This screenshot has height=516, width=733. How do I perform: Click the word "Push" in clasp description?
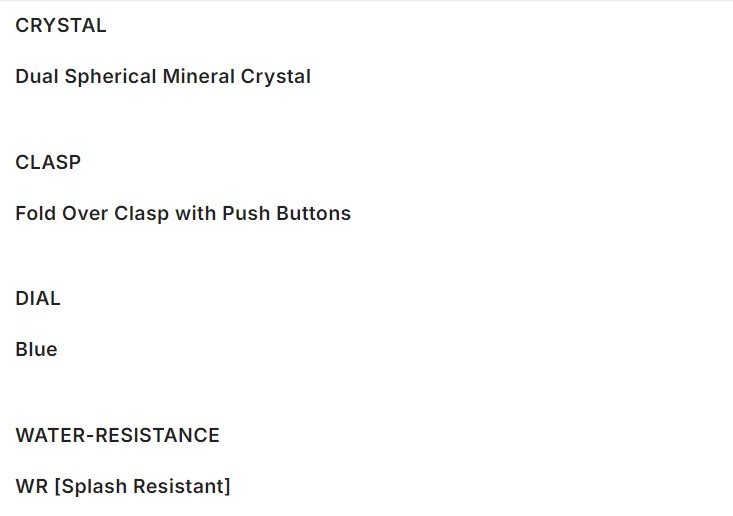[244, 214]
